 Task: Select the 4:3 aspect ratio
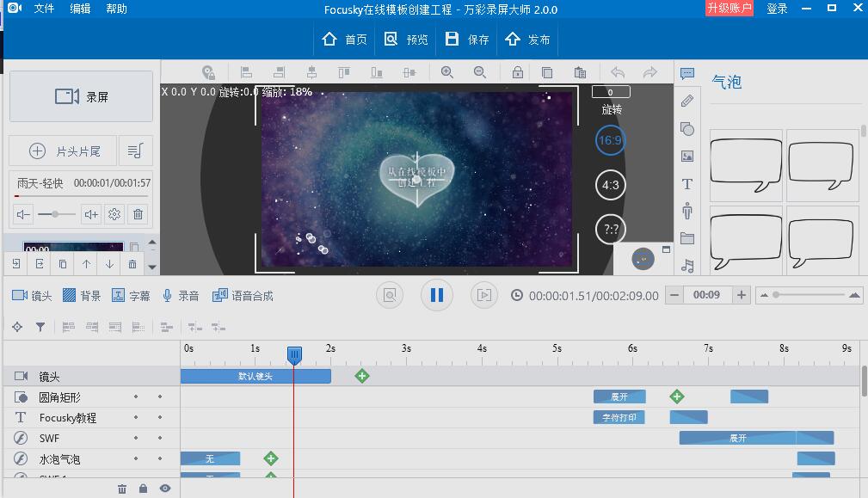point(610,185)
